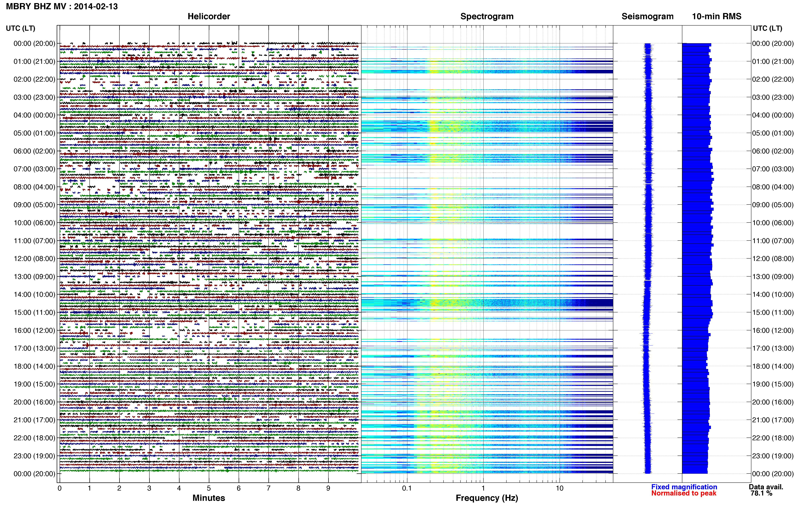The height and width of the screenshot is (508, 812).
Task: Select the Helicorder panel heading
Action: (208, 16)
